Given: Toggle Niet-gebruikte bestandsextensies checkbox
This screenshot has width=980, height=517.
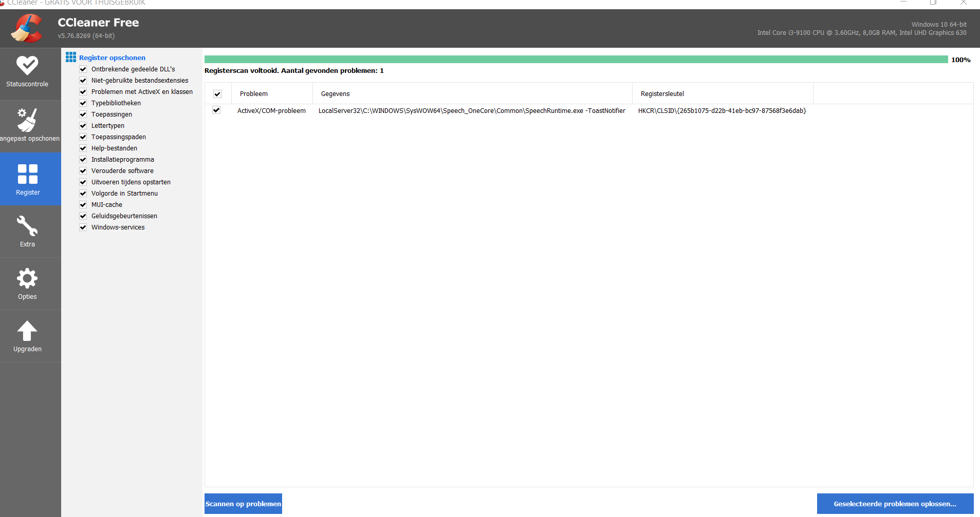Looking at the screenshot, I should [83, 80].
